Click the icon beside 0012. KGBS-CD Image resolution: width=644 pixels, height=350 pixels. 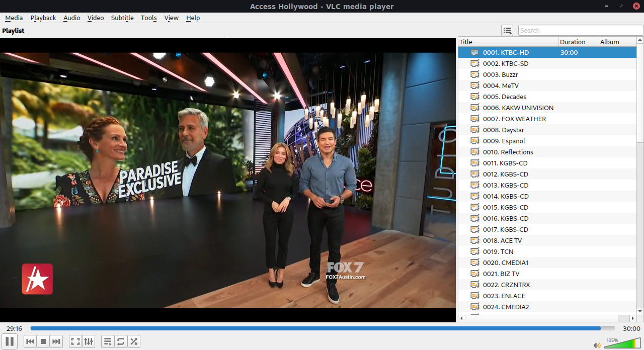coord(475,174)
